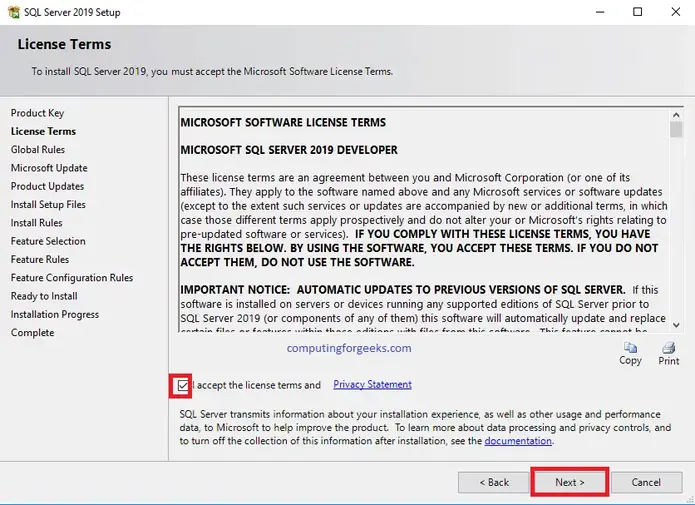Select Product Key step in sidebar
Image resolution: width=695 pixels, height=505 pixels.
[x=37, y=113]
